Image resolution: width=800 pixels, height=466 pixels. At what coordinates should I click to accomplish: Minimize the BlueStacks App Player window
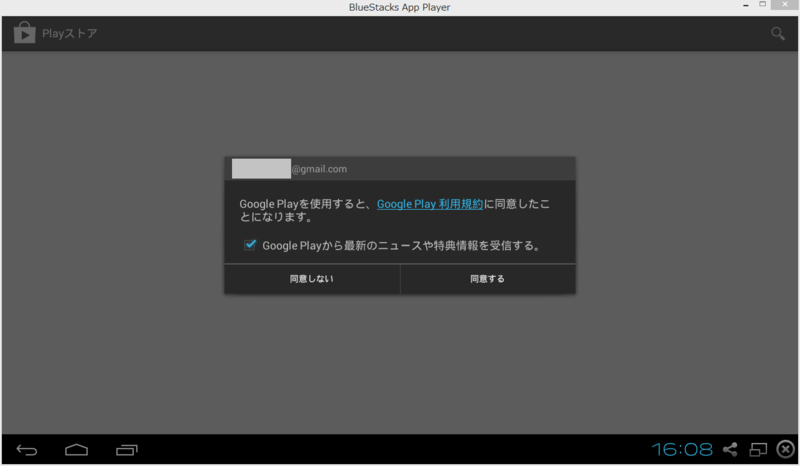(746, 5)
